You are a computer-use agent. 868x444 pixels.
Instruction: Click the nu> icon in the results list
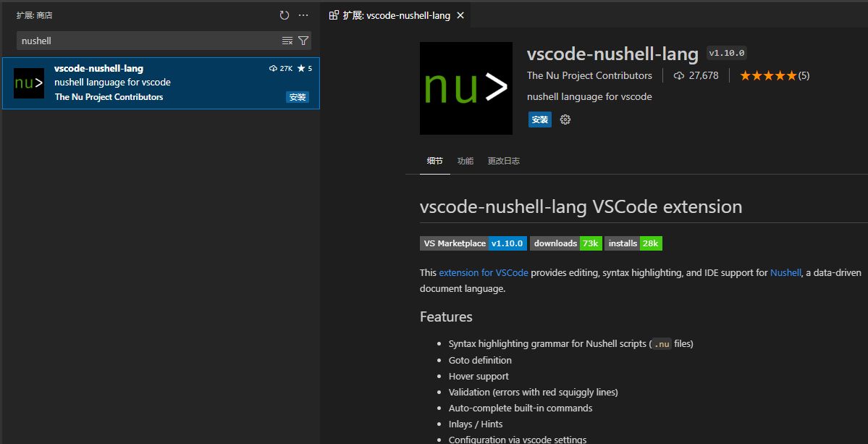click(29, 83)
